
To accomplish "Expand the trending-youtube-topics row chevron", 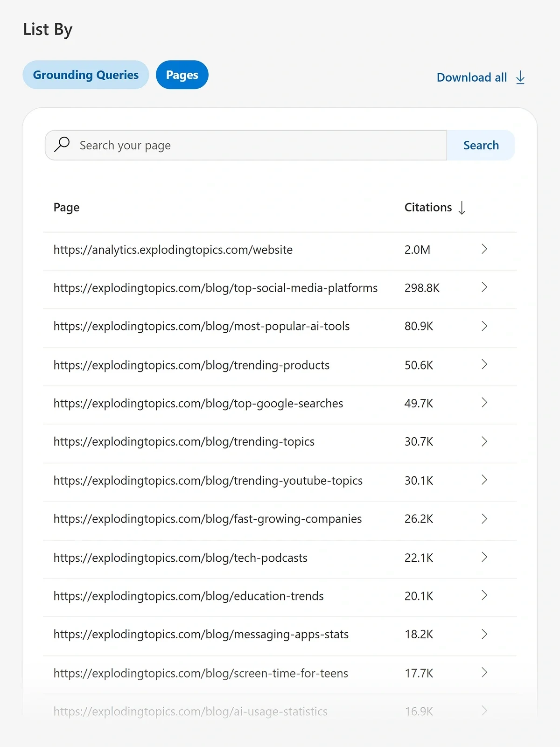I will [484, 480].
